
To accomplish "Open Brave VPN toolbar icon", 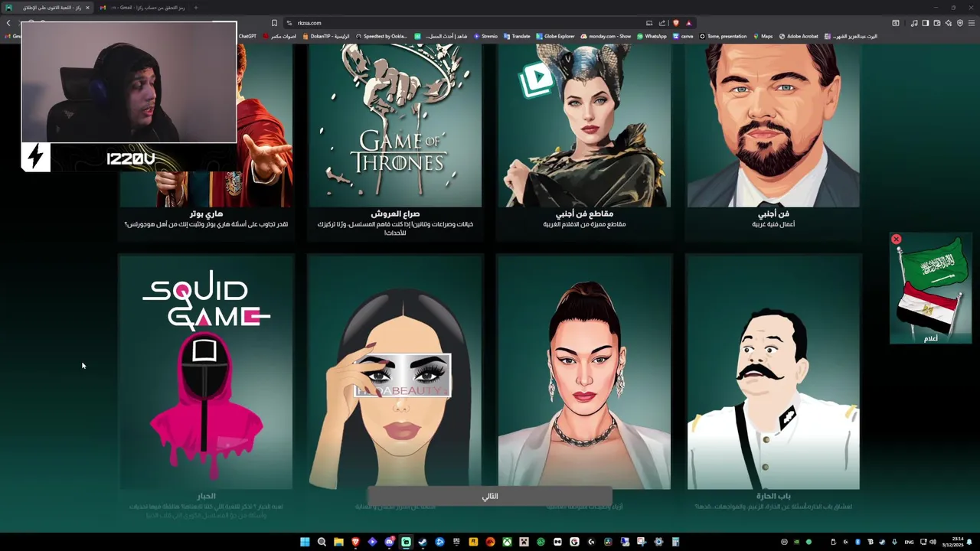I will tap(960, 23).
